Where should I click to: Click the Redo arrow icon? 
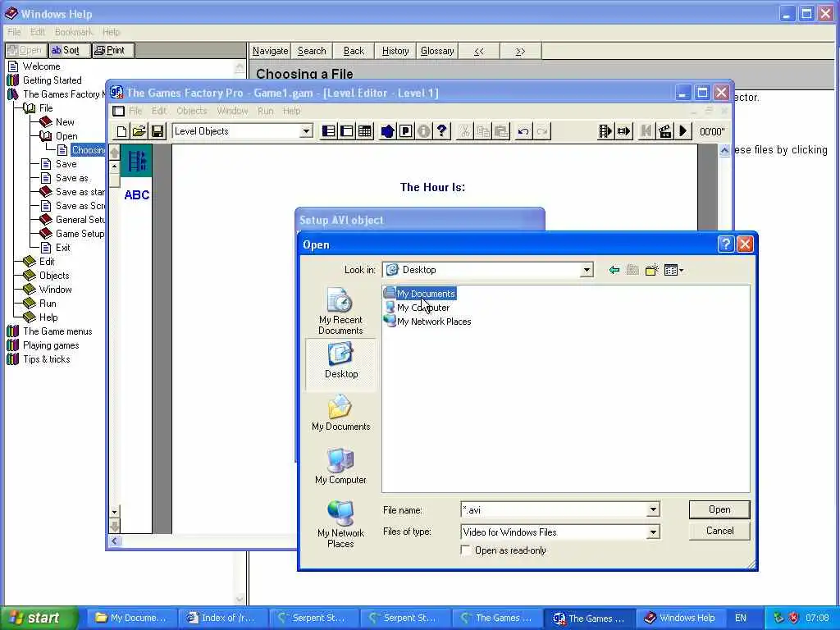[542, 131]
